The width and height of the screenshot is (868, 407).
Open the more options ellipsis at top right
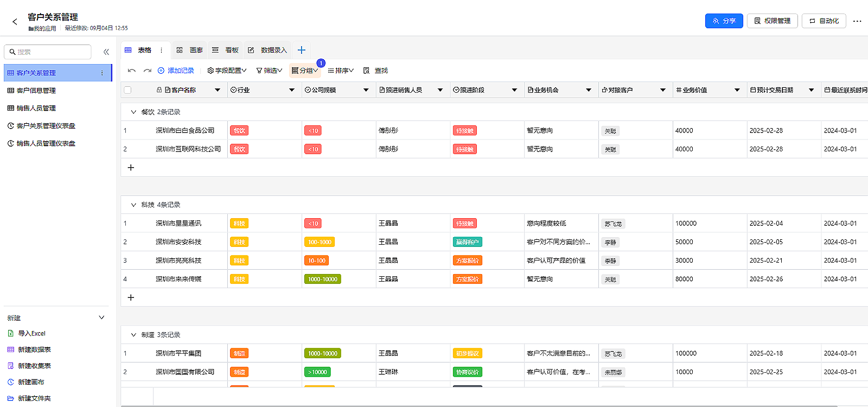[x=857, y=21]
